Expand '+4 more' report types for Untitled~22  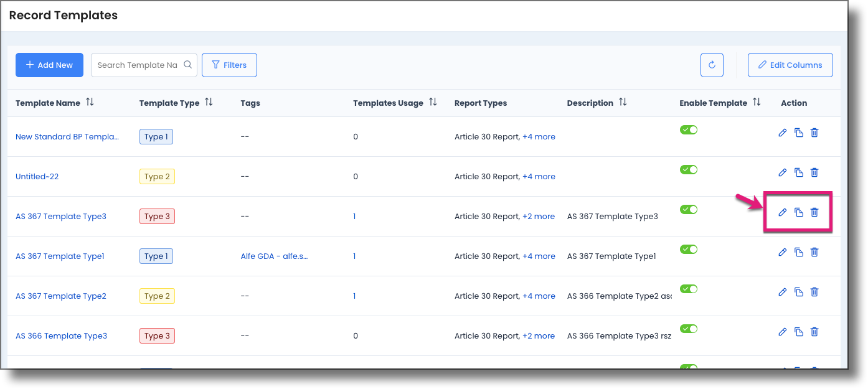(x=539, y=176)
